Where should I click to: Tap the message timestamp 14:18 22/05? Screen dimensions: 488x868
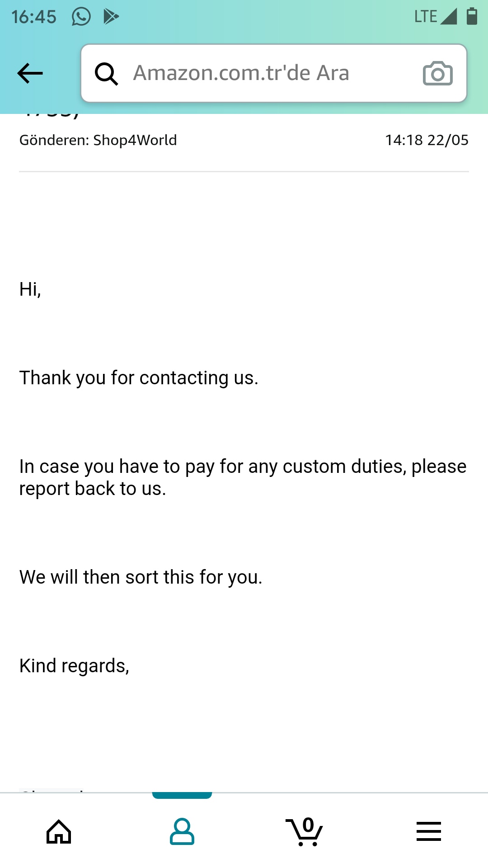point(427,140)
